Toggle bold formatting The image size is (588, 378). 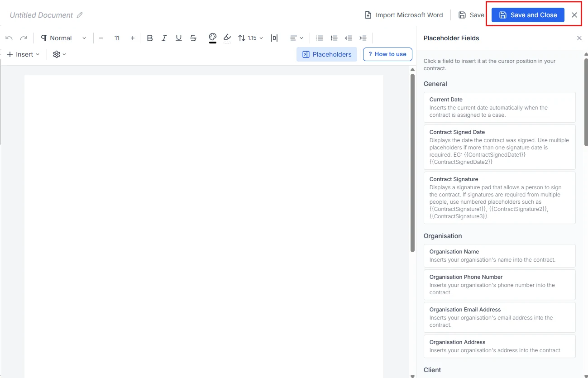pyautogui.click(x=150, y=38)
